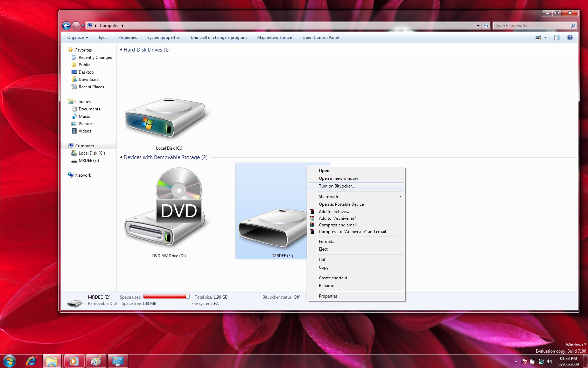Click in the Search Computer field
This screenshot has height=368, width=588.
(532, 26)
